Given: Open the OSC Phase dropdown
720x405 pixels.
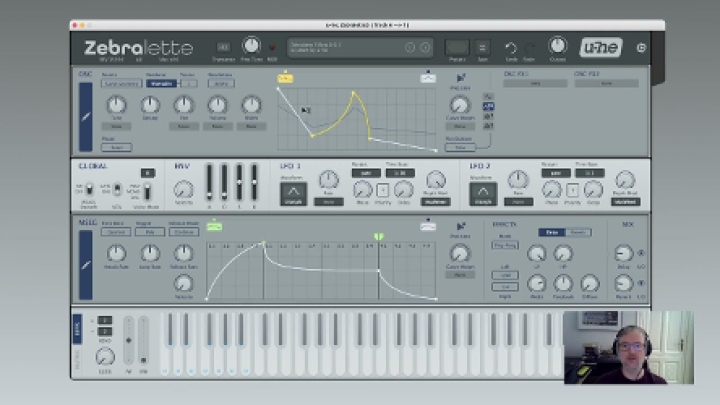Looking at the screenshot, I should coord(116,147).
